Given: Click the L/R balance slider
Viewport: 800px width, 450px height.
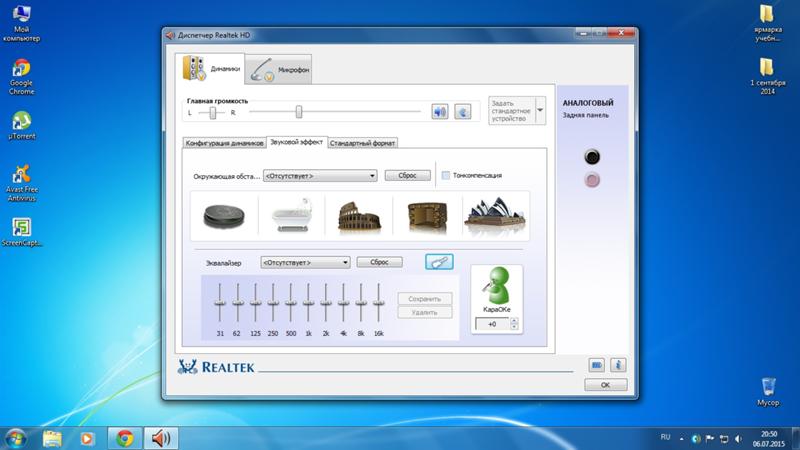Looking at the screenshot, I should click(212, 113).
